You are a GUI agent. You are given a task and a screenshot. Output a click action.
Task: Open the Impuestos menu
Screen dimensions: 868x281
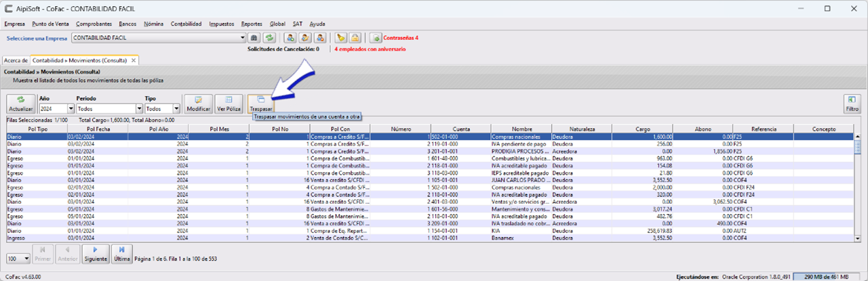pos(222,24)
